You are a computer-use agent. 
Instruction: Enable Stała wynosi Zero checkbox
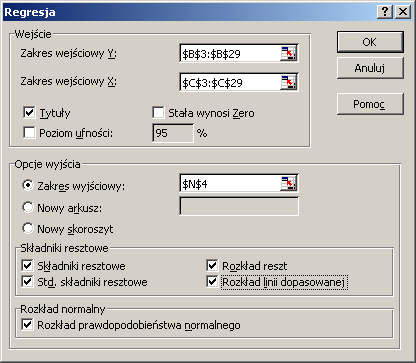158,113
